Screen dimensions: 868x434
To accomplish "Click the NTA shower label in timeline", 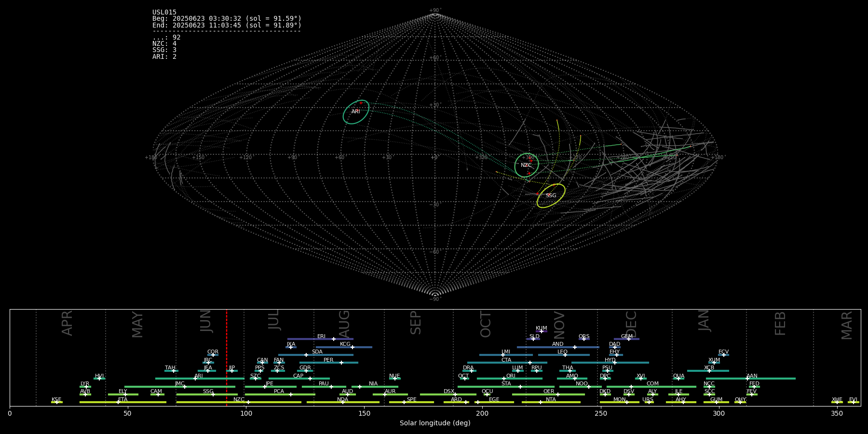I will point(551,400).
